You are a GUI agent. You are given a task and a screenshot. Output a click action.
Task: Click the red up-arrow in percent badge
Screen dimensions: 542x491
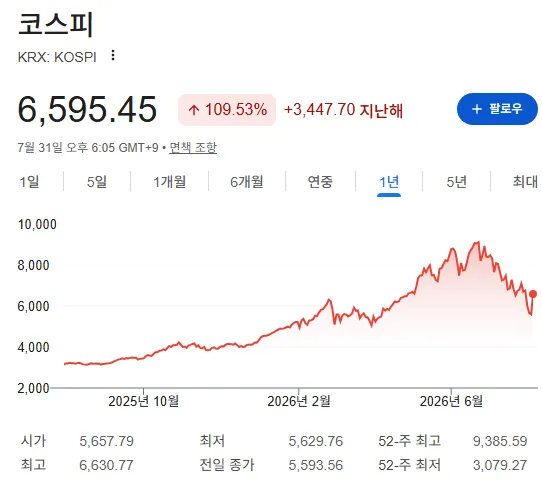(x=194, y=110)
